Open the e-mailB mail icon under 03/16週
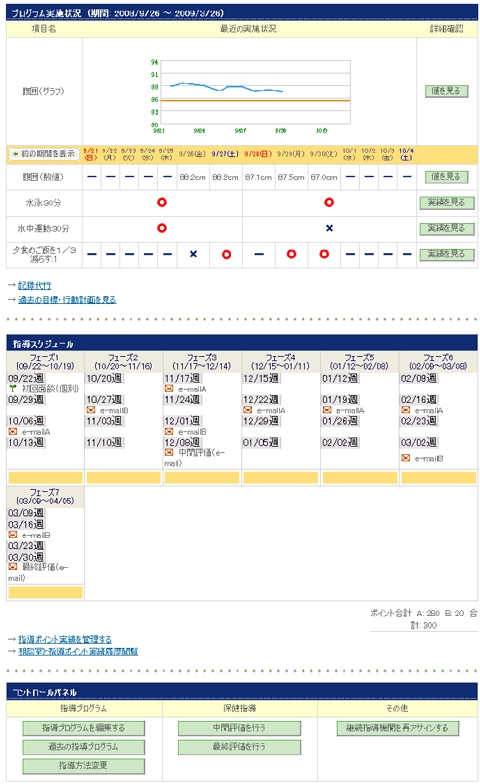Viewport: 480px width, 784px height. click(x=12, y=535)
